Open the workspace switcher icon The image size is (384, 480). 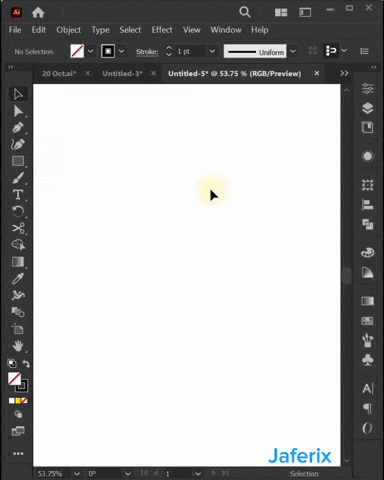click(x=305, y=13)
